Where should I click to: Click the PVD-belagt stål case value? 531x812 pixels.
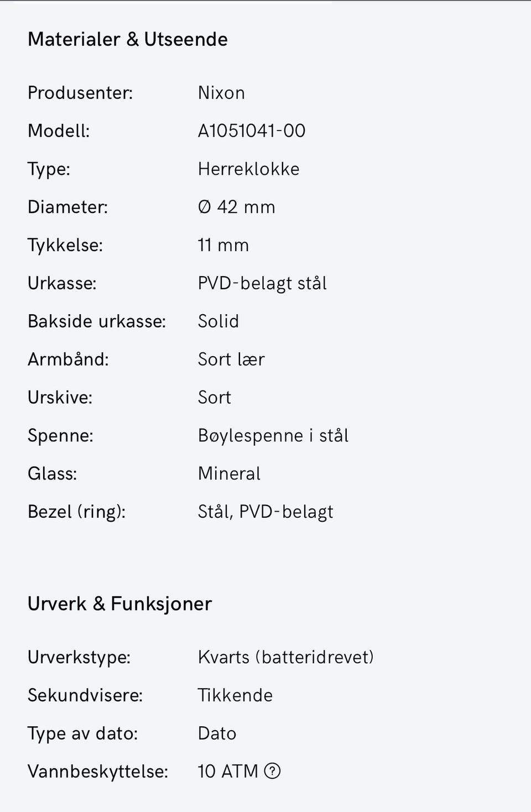262,283
